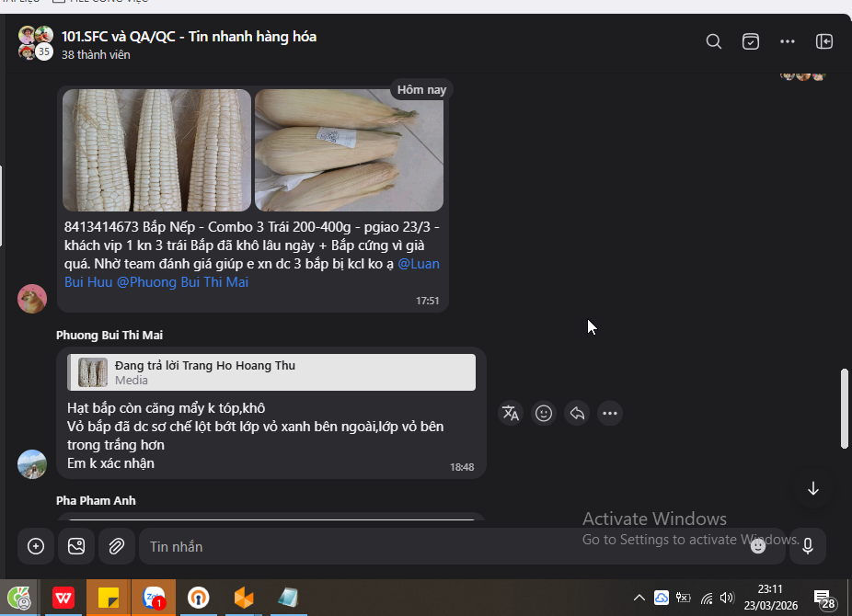Open the corn message sender's dog avatar
Screen dimensions: 852x616
32,299
